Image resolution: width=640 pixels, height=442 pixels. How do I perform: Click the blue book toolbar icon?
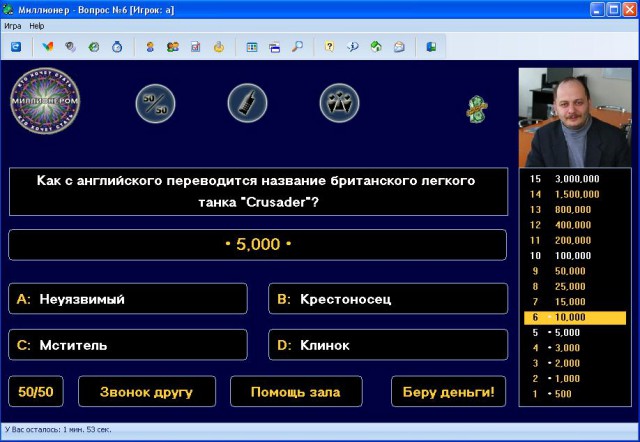click(431, 47)
